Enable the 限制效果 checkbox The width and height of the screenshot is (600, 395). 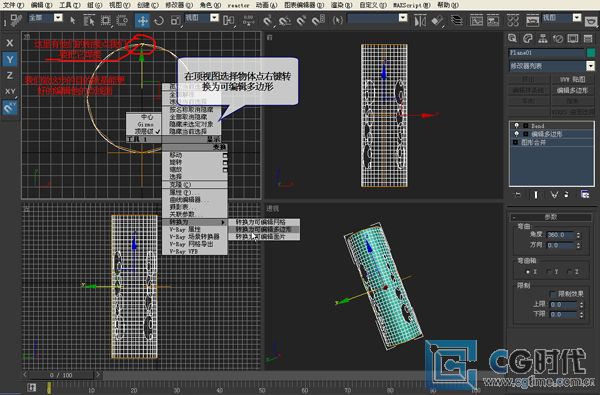[552, 294]
